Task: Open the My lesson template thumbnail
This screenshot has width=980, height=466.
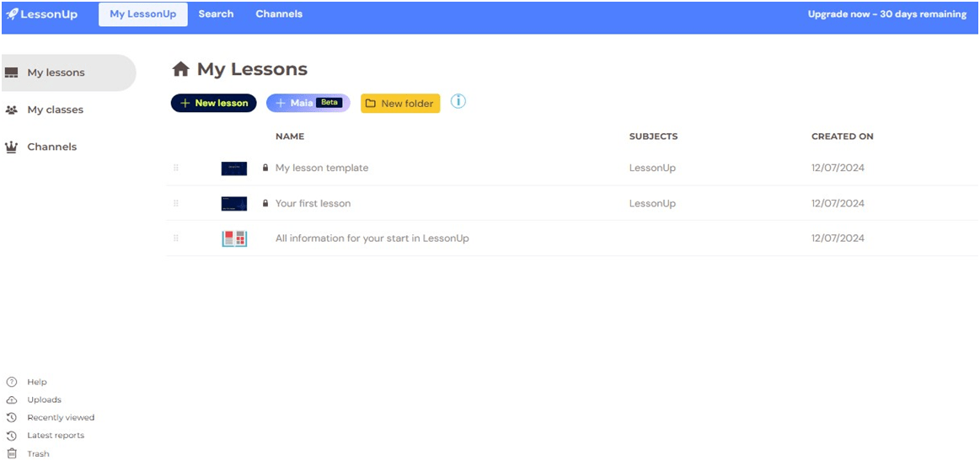Action: 234,169
